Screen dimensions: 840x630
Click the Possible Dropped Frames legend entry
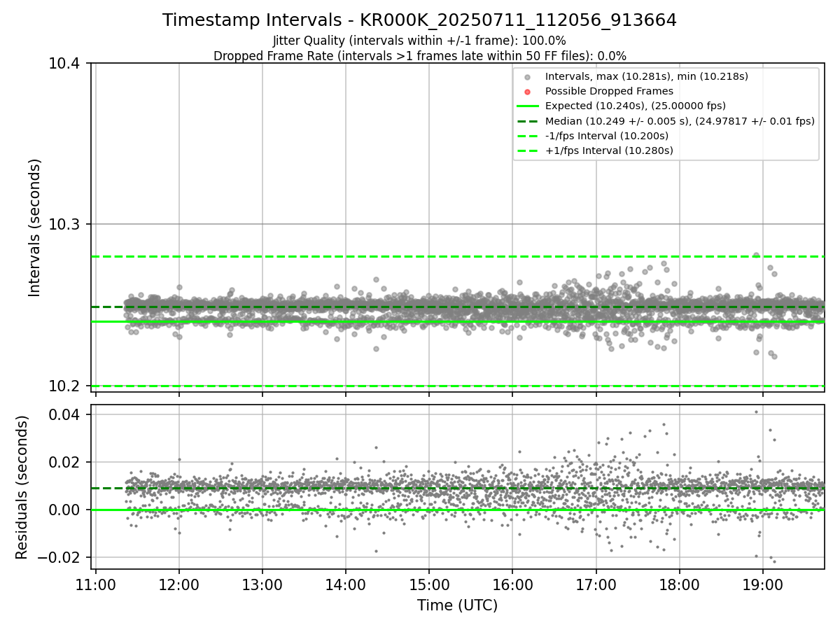click(x=609, y=91)
